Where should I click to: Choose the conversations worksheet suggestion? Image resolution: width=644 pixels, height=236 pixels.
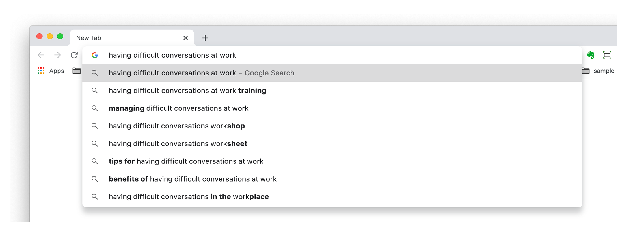coord(332,143)
